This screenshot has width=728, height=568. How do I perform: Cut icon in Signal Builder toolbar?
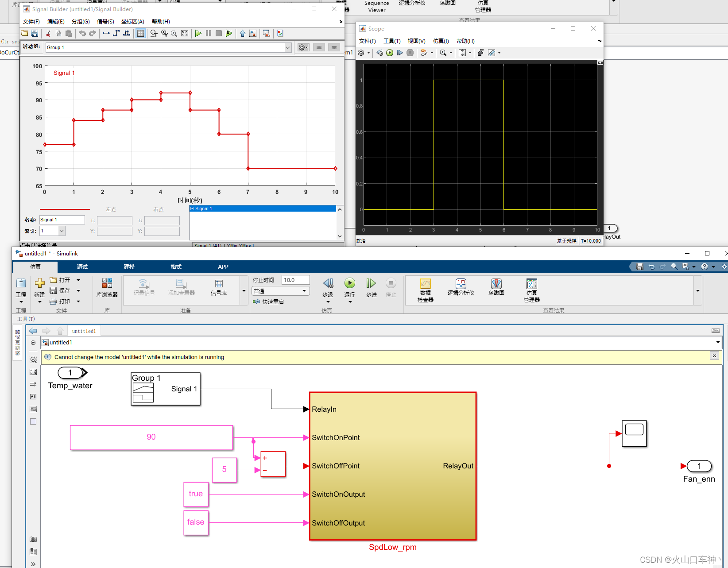point(48,33)
